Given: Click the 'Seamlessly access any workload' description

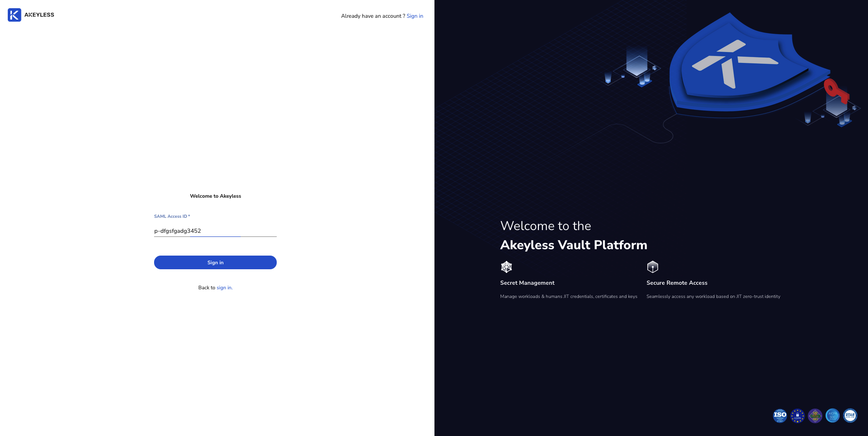Looking at the screenshot, I should click(x=713, y=297).
